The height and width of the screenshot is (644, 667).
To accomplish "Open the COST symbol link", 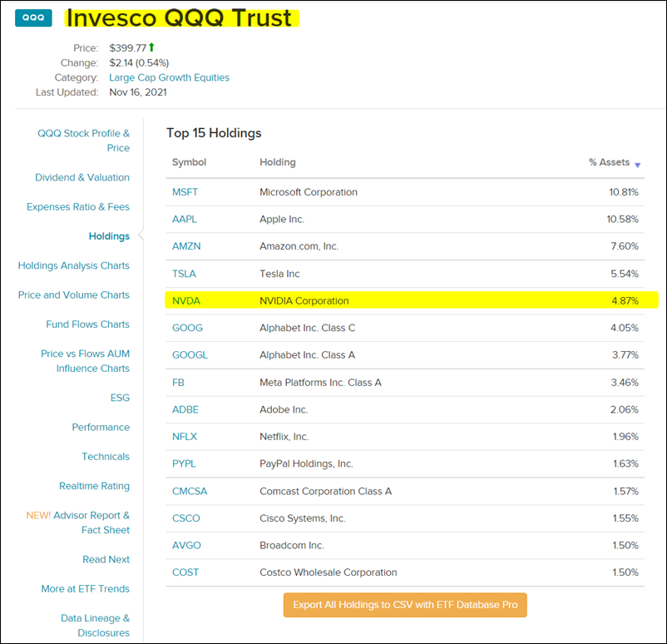I will click(185, 572).
